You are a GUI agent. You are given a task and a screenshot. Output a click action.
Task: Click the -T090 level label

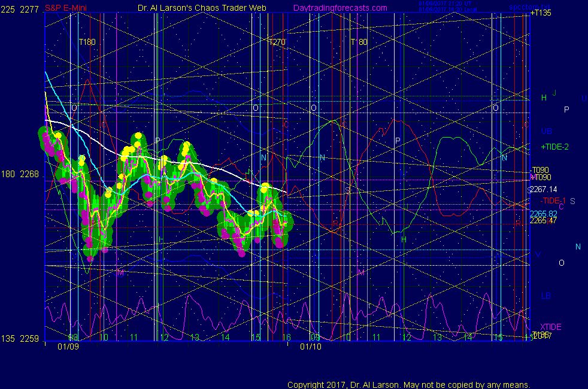(541, 170)
